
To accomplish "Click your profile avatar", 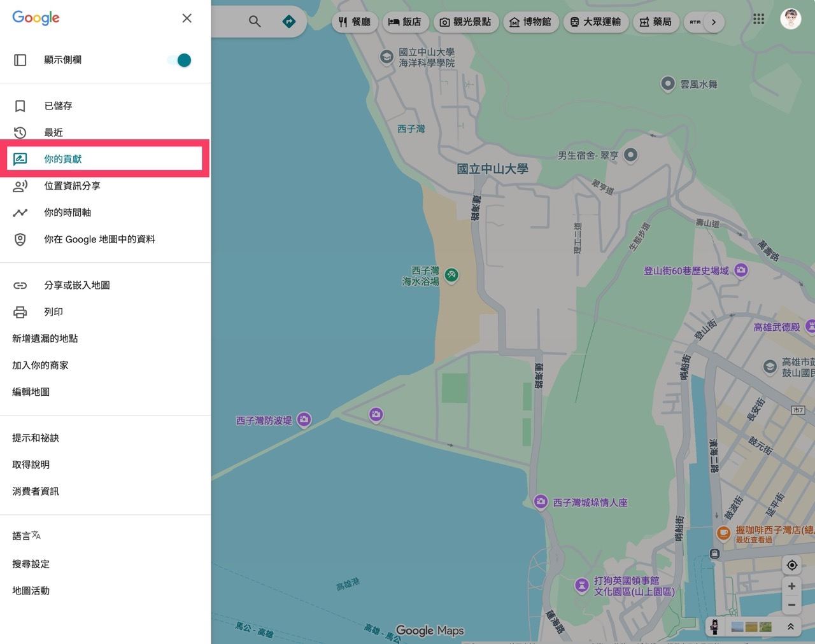I will pos(791,19).
